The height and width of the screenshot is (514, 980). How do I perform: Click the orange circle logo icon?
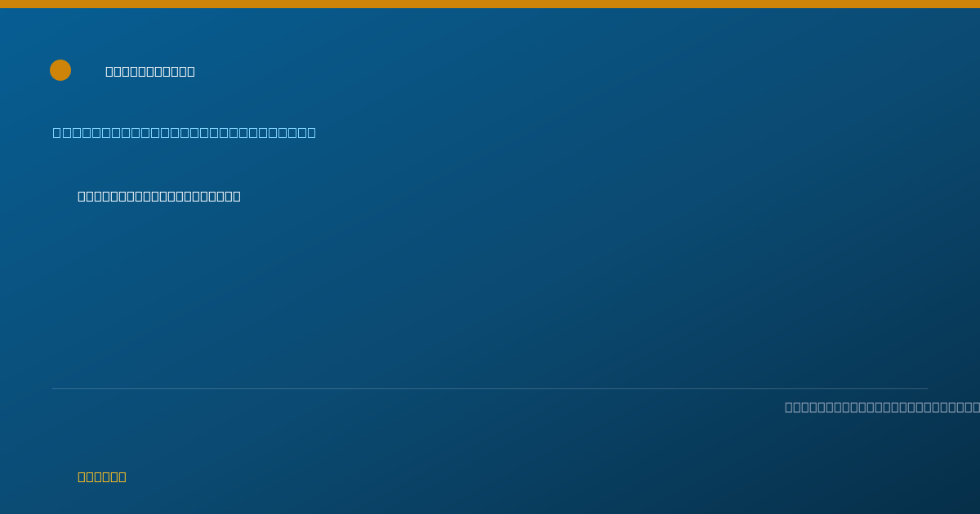pyautogui.click(x=60, y=70)
